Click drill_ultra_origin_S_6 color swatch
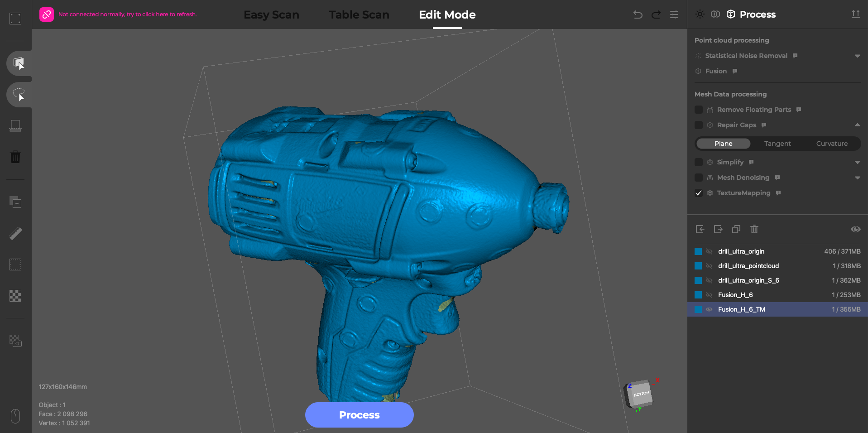The height and width of the screenshot is (433, 868). point(698,280)
